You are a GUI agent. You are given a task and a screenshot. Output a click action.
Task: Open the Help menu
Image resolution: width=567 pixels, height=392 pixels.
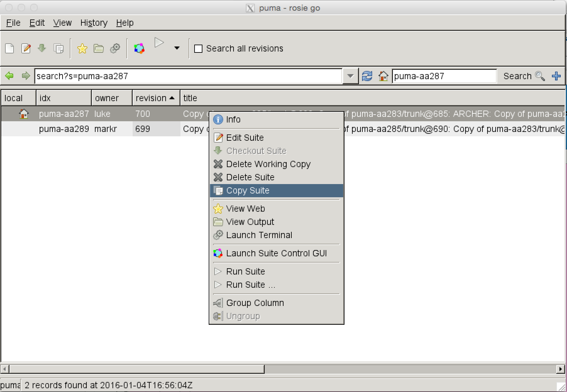tap(125, 23)
